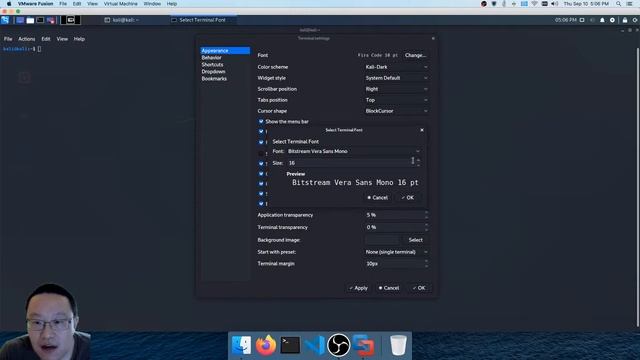Open the terminal's Actions menu
The height and width of the screenshot is (360, 640).
coord(27,39)
